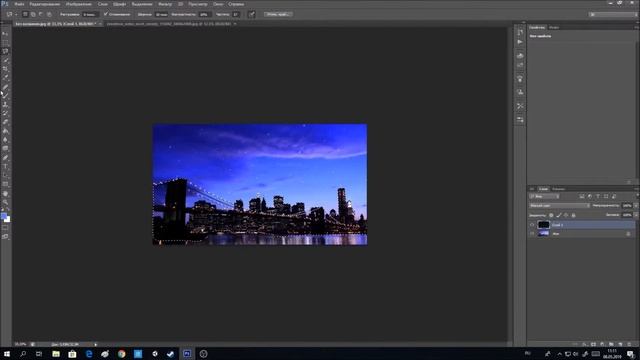Viewport: 640px width, 360px height.
Task: Select the History Brush tool
Action: point(5,113)
